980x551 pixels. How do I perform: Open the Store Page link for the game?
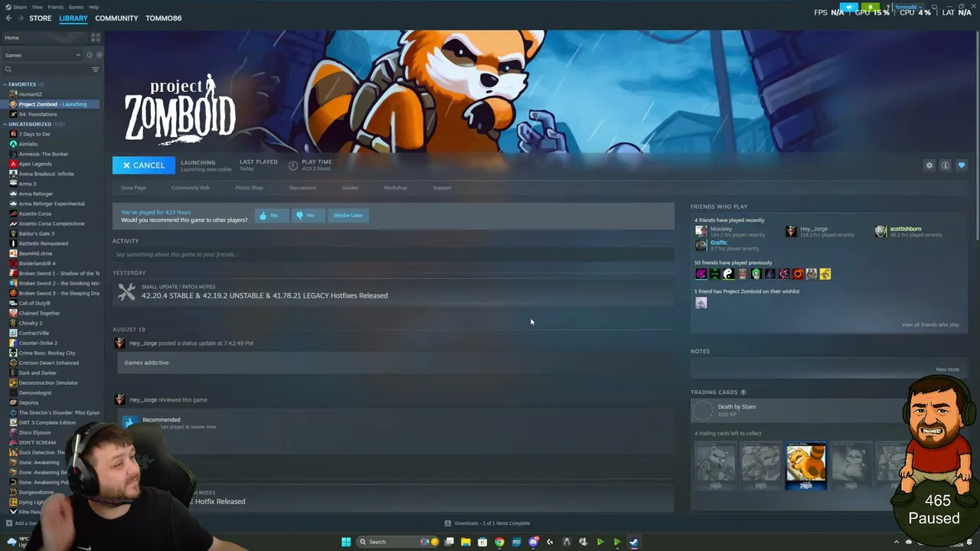(x=133, y=187)
